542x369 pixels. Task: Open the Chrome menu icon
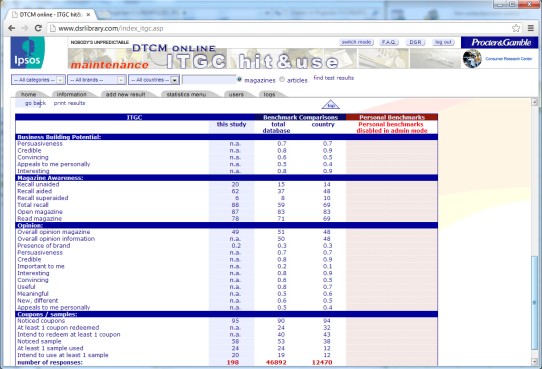coord(531,28)
